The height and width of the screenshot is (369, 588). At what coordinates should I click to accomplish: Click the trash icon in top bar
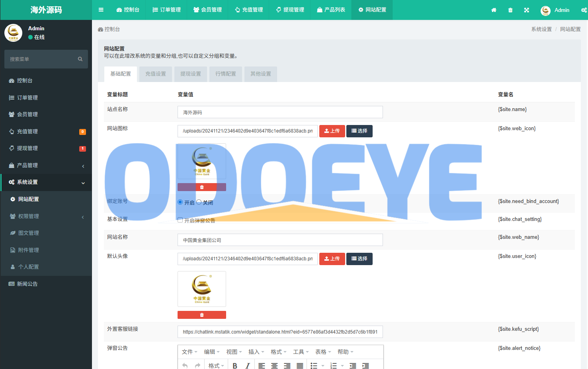(510, 10)
